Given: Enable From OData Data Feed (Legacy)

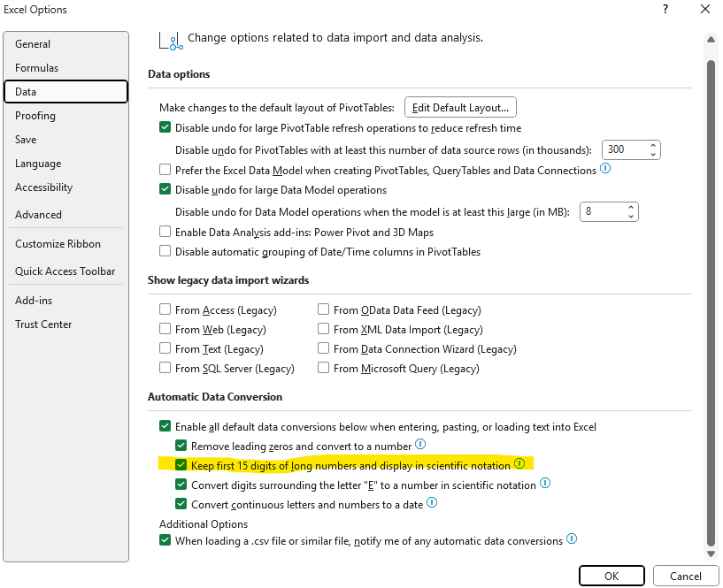Looking at the screenshot, I should coord(323,309).
